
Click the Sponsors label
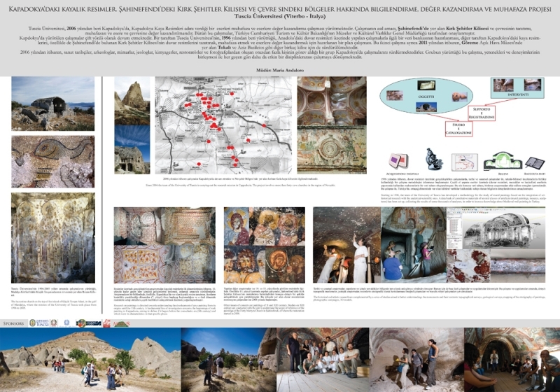click(13, 323)
